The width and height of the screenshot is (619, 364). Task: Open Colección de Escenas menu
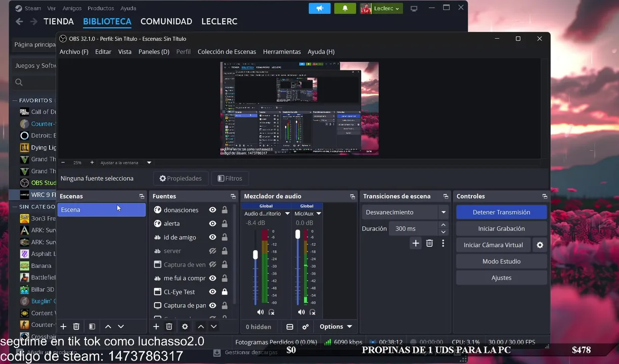point(227,52)
